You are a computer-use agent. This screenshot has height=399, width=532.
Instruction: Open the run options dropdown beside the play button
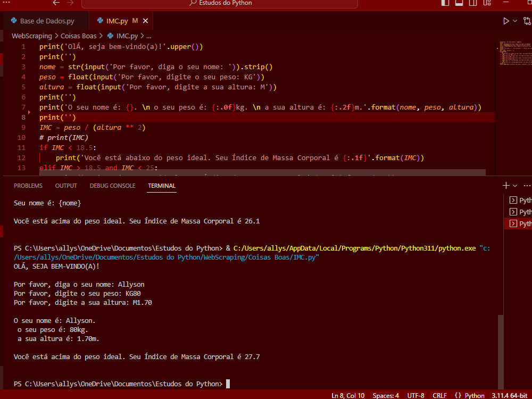click(514, 21)
